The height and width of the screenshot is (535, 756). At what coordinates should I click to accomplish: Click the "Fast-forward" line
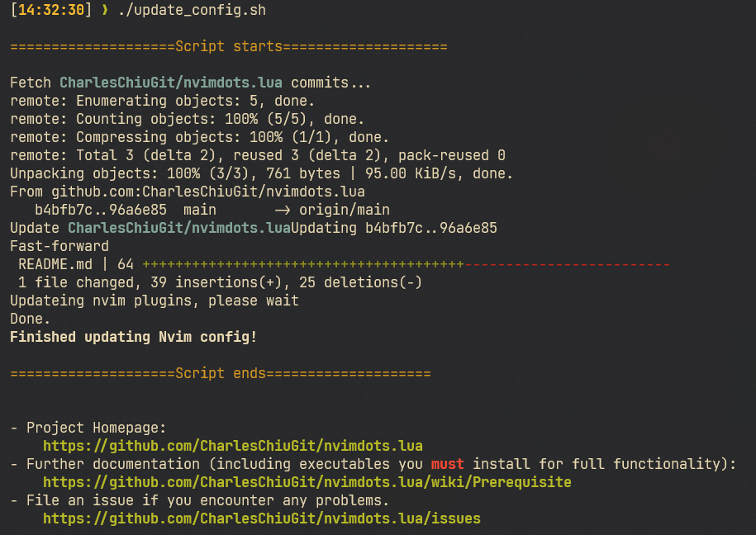click(59, 246)
